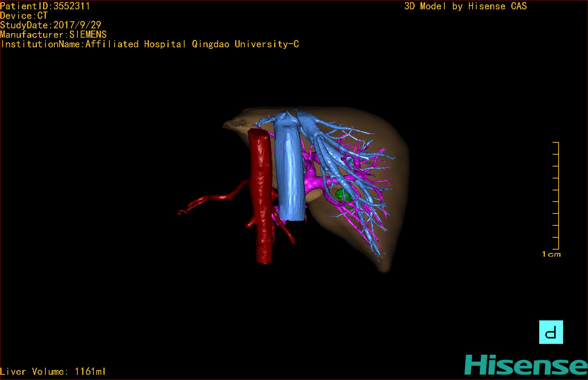Click the Device:CT label
Screen dimensions: 588x380
coord(24,16)
